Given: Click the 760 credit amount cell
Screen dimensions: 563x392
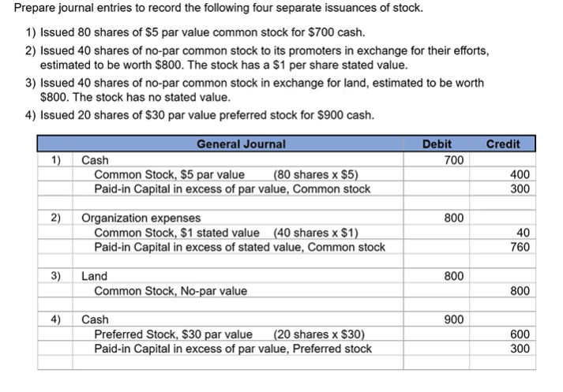Looking at the screenshot, I should pos(520,247).
